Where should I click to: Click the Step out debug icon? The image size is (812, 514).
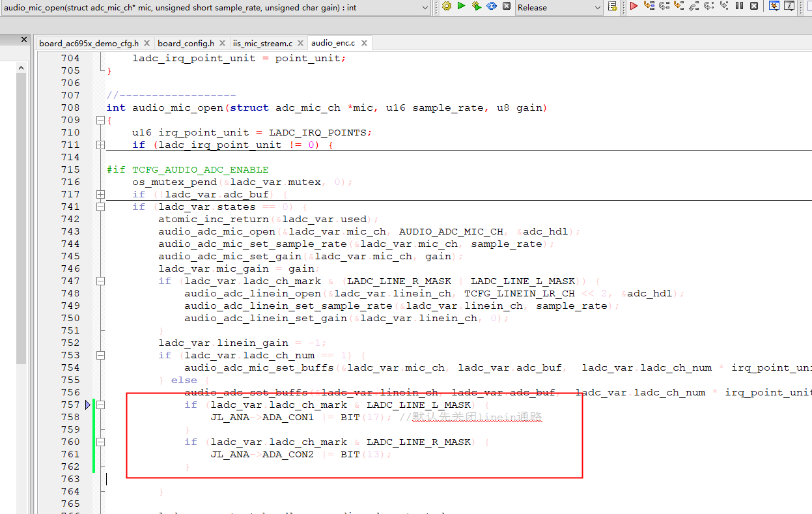pos(694,6)
